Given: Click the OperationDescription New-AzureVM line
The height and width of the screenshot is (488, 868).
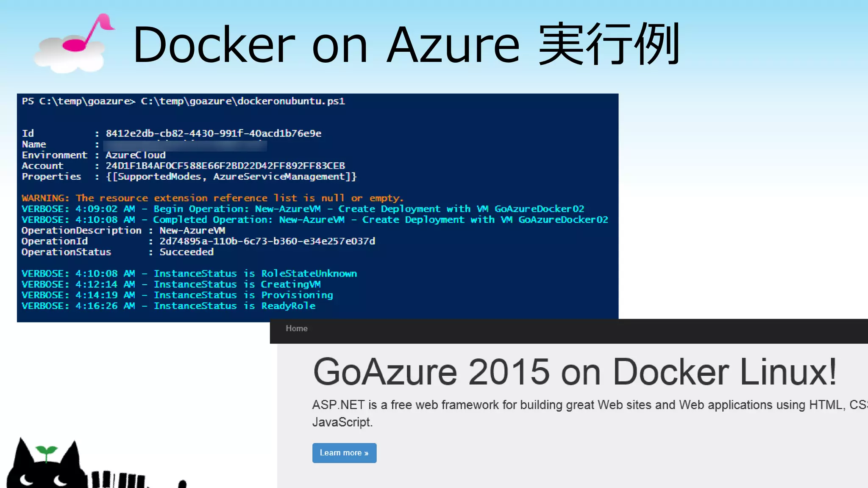Looking at the screenshot, I should [x=123, y=230].
